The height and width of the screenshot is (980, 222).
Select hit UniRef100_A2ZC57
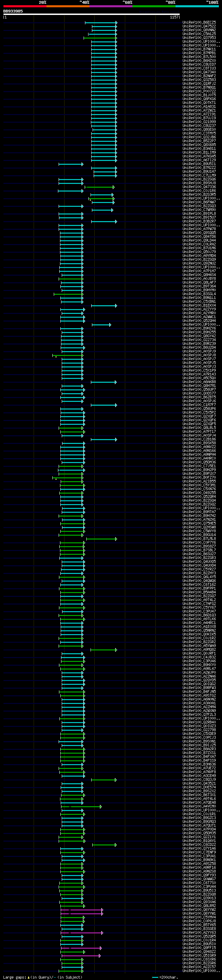(199, 967)
